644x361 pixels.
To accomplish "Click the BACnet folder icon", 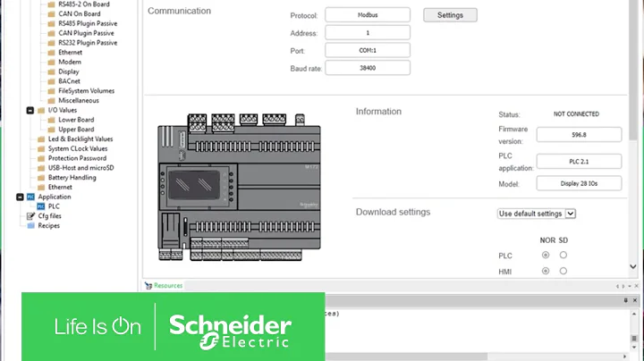I will coord(51,81).
